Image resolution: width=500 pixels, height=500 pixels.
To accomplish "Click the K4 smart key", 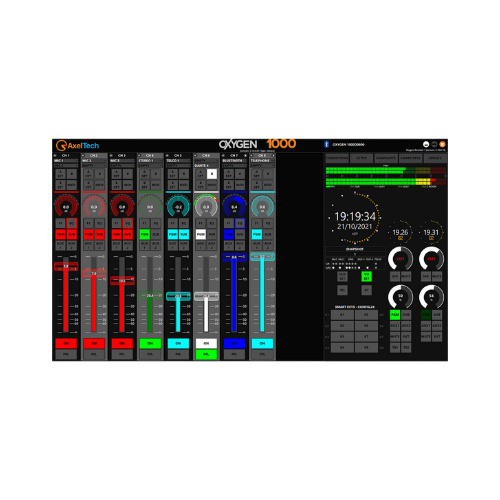I will coord(342,348).
